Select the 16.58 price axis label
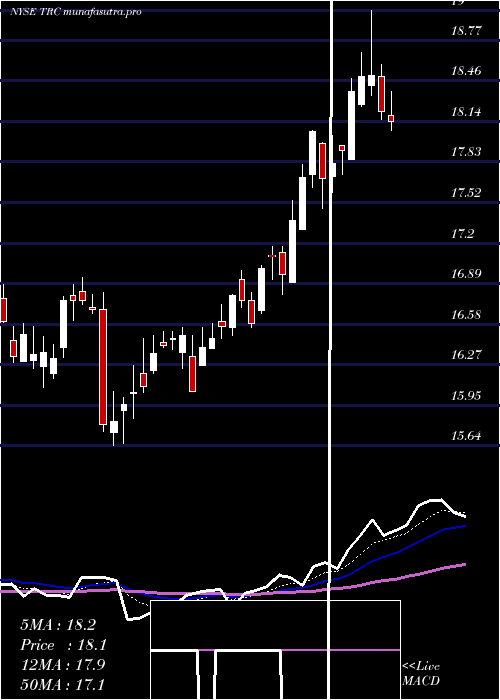Image resolution: width=500 pixels, height=700 pixels. pyautogui.click(x=467, y=315)
